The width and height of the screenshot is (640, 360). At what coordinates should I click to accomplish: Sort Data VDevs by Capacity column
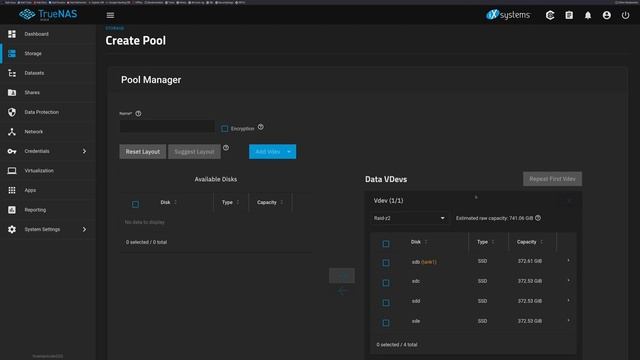tap(530, 242)
